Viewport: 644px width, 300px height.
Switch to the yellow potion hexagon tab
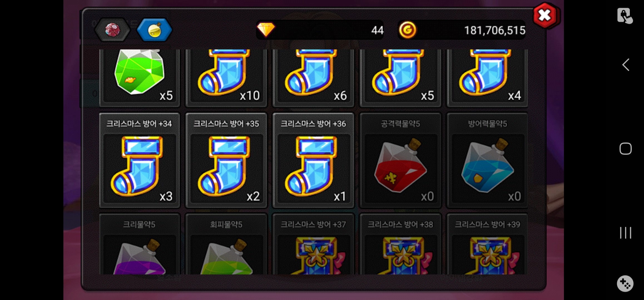tap(154, 30)
